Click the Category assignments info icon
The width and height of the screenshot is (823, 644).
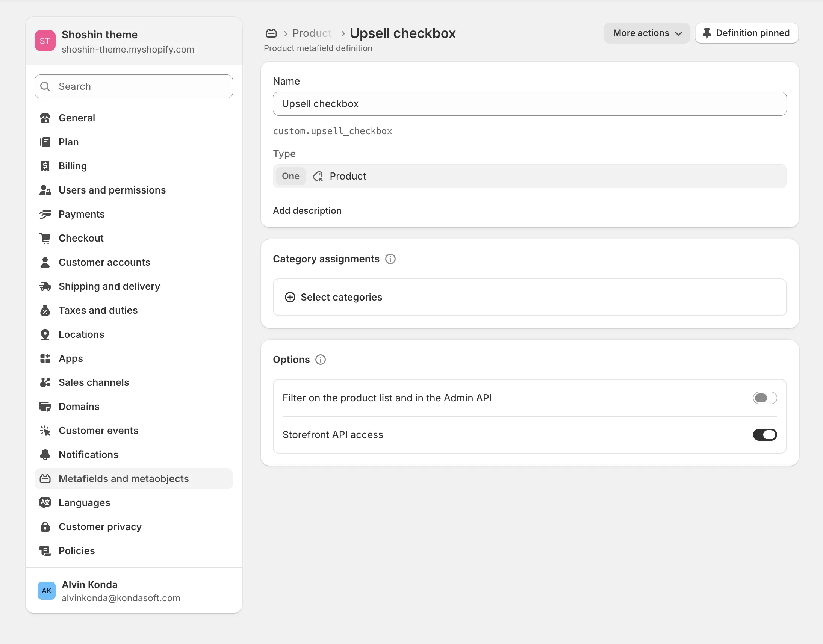pyautogui.click(x=390, y=259)
